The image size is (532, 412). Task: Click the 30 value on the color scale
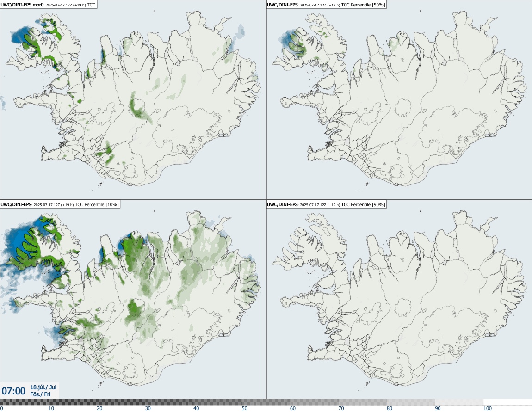(x=148, y=408)
